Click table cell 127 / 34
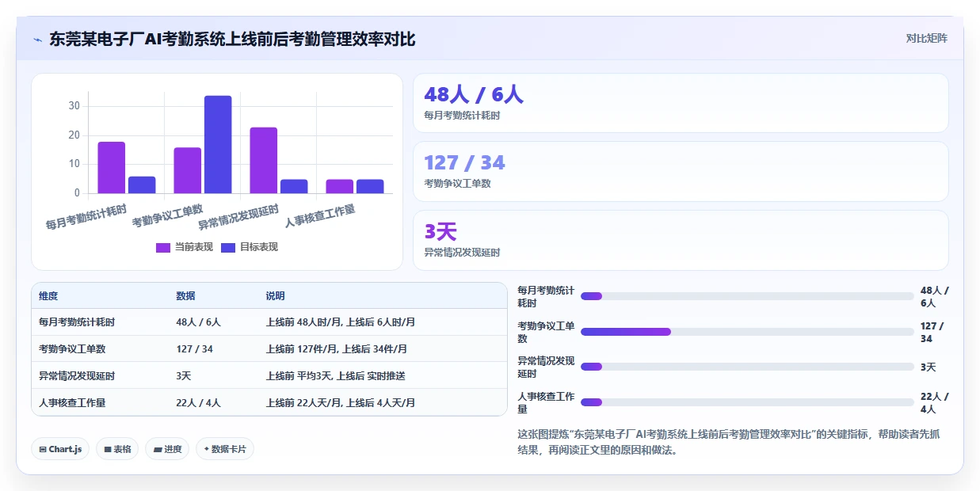This screenshot has width=980, height=491. point(194,348)
